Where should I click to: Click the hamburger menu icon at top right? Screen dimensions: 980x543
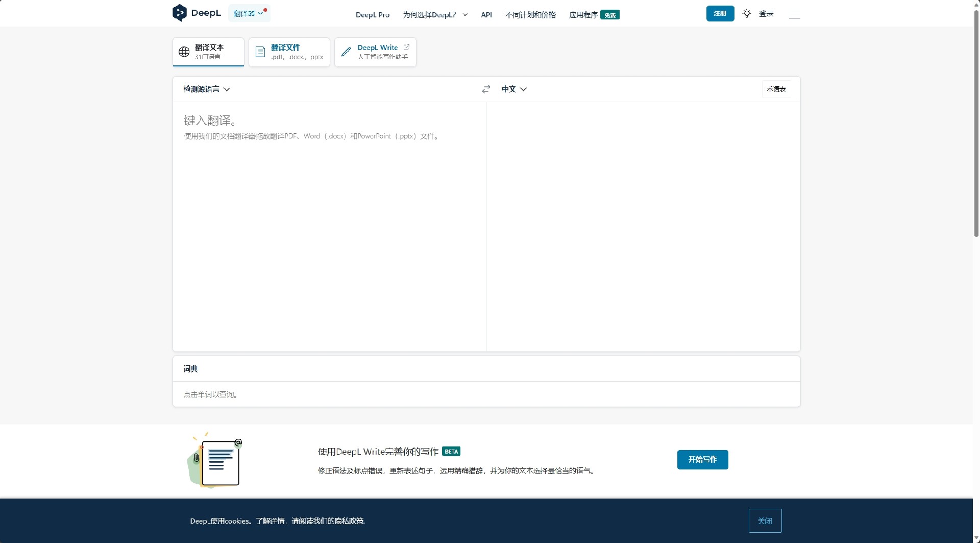pos(794,14)
